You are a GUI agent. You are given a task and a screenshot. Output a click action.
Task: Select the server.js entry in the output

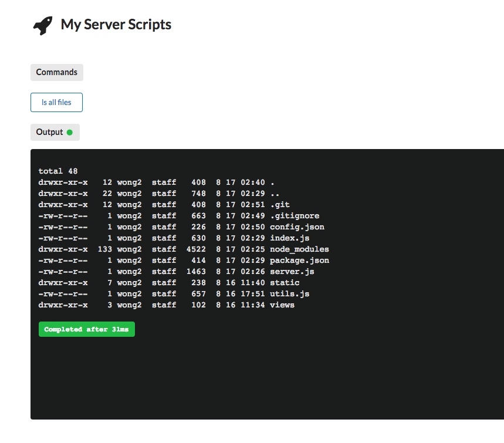coord(176,271)
